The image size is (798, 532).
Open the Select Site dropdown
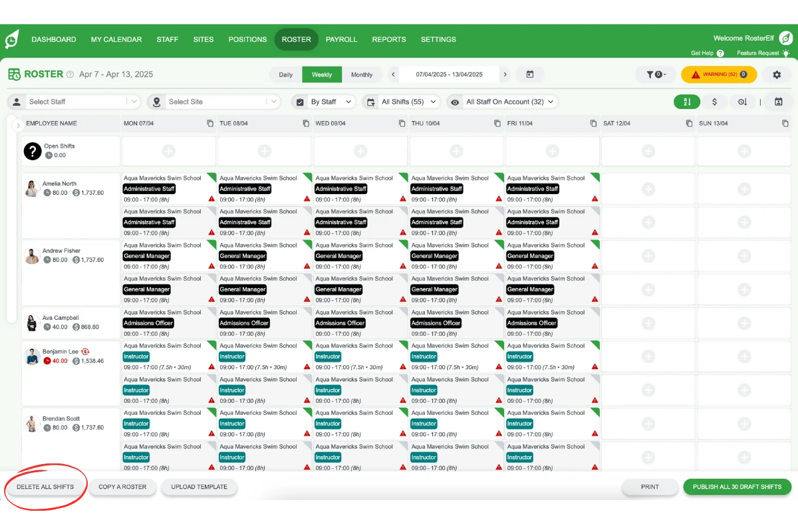214,102
